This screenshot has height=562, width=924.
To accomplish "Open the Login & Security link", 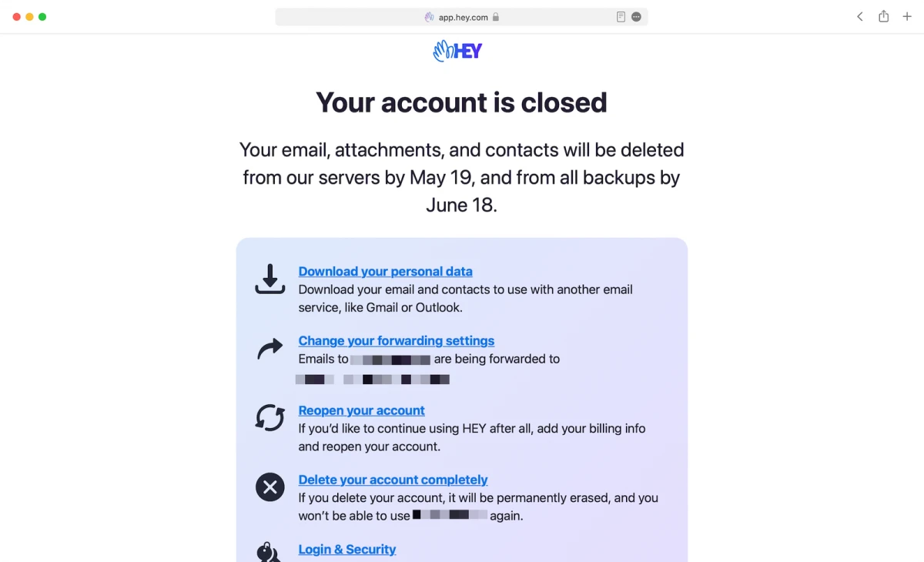I will click(x=346, y=549).
